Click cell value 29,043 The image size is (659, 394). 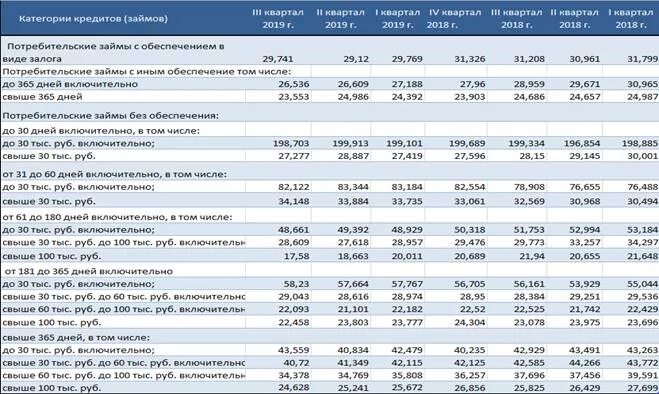(293, 297)
